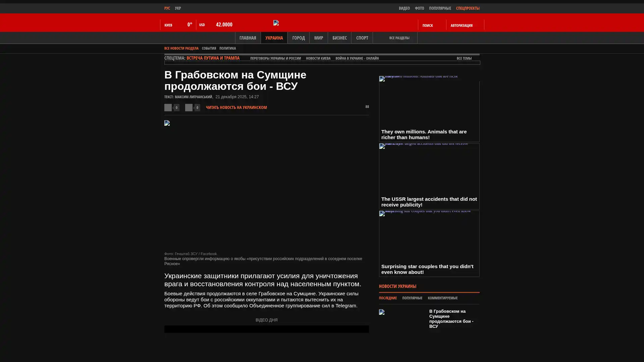Viewport: 644px width, 362px height.
Task: Click the Grabovske news thumbnail in sidebar
Action: (382, 312)
